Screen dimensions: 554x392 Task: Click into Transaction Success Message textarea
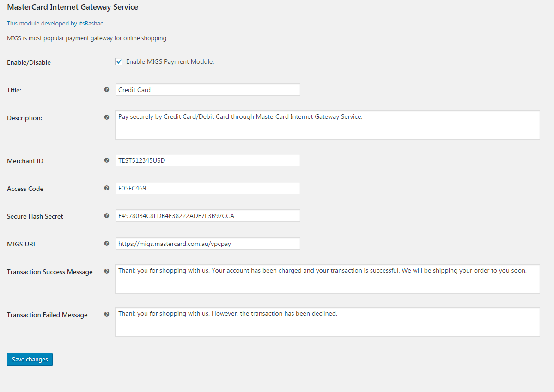[x=328, y=279]
